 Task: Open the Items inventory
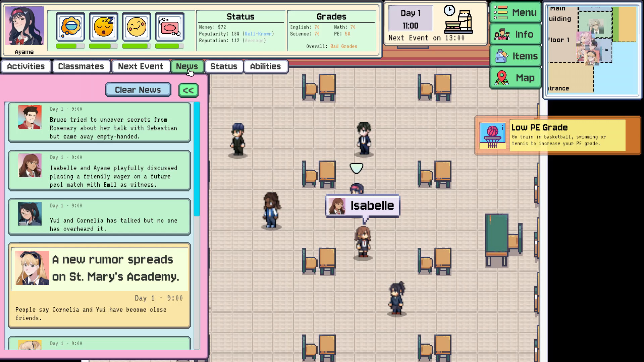pyautogui.click(x=516, y=56)
